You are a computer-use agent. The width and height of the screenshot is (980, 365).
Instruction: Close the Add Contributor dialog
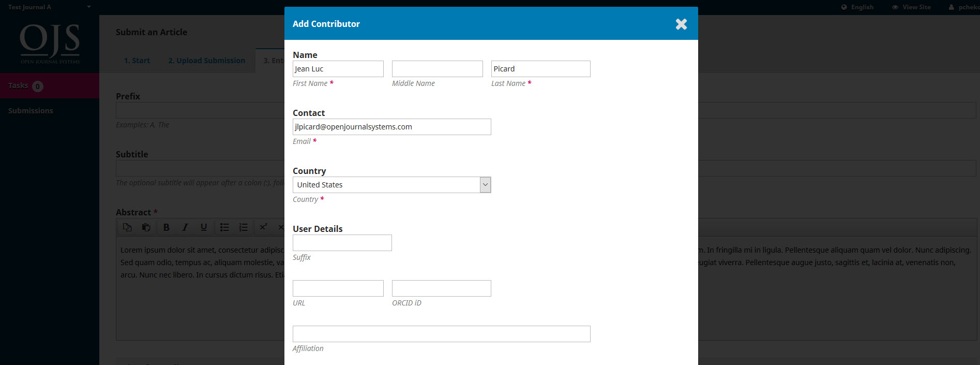pyautogui.click(x=681, y=24)
